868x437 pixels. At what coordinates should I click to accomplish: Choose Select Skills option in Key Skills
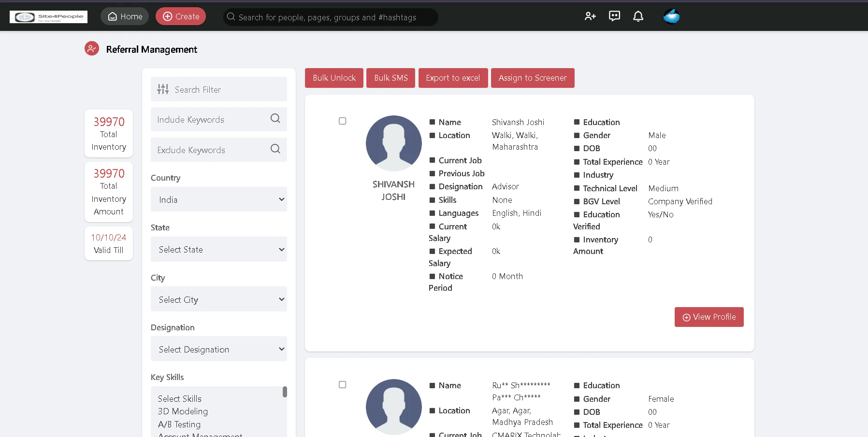click(x=180, y=398)
